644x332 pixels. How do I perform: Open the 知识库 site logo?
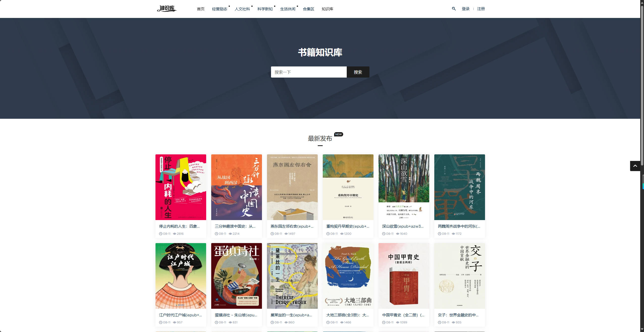tap(167, 9)
